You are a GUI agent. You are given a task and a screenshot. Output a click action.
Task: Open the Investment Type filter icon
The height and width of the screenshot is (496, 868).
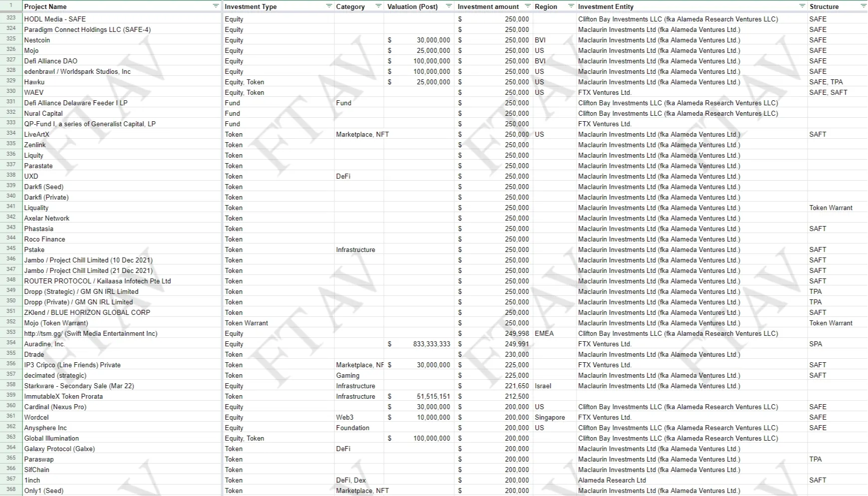click(329, 6)
